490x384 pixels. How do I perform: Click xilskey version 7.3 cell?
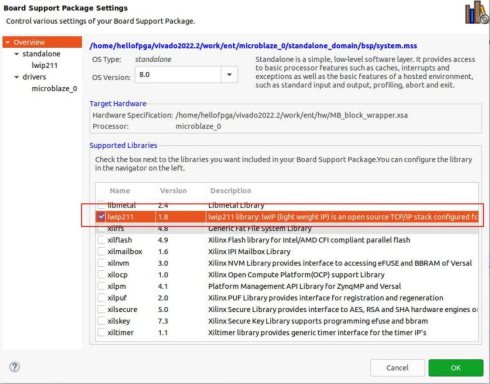(163, 321)
